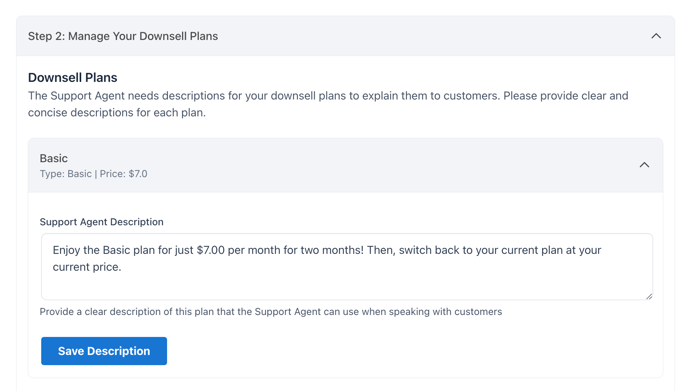Viewport: 688px width, 391px height.
Task: Click the 'Support Agent Description' field label
Action: tap(101, 222)
